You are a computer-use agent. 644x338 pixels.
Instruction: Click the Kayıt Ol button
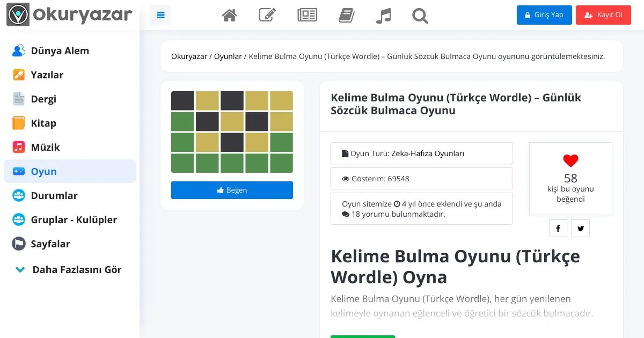[x=603, y=15]
